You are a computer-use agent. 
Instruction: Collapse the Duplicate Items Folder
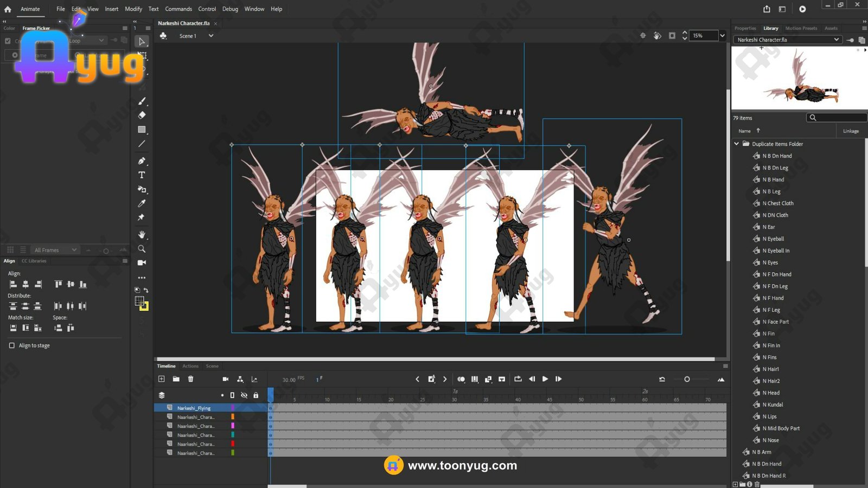click(x=736, y=144)
